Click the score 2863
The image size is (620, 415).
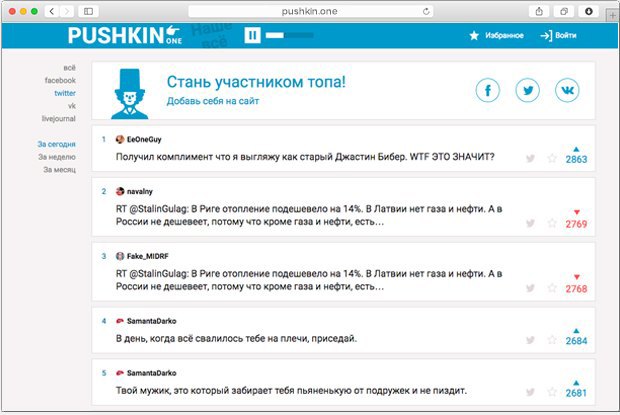(x=576, y=159)
